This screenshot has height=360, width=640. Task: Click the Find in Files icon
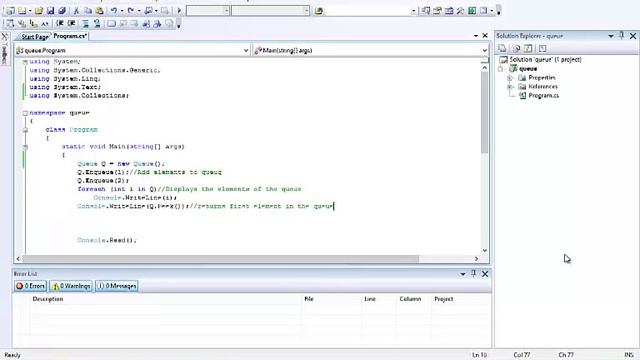coord(319,11)
